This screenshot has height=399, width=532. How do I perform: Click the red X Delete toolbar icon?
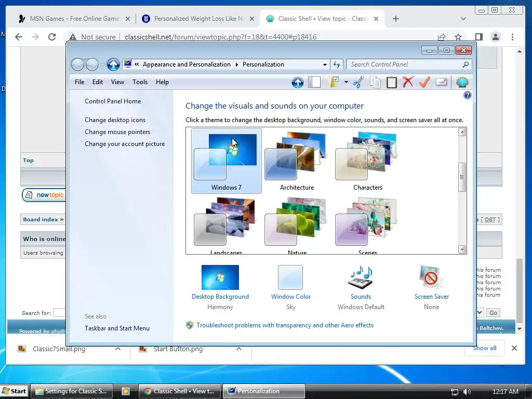point(408,82)
